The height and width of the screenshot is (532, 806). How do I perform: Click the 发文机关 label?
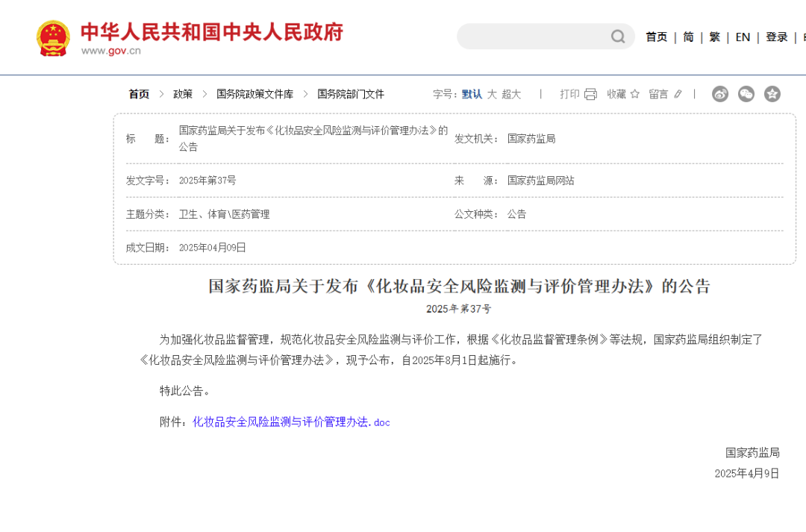coord(476,139)
